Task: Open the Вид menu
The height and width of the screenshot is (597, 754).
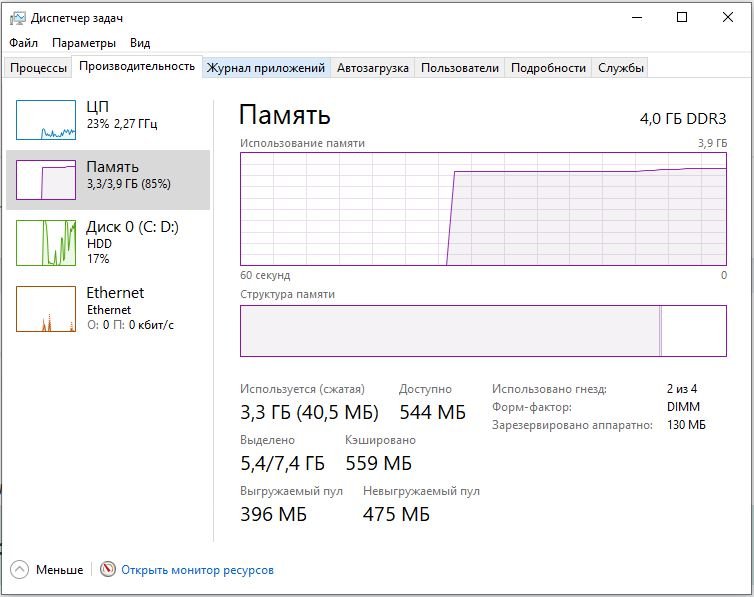Action: click(x=140, y=43)
